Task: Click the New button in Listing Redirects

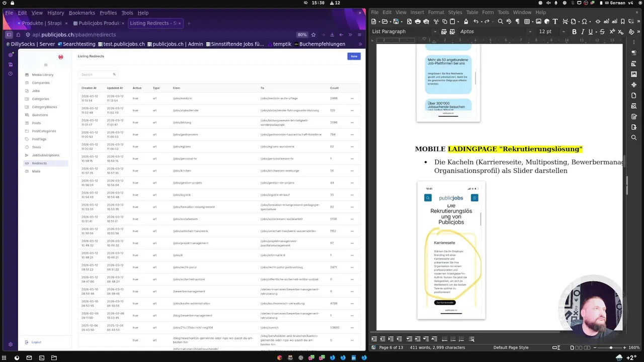Action: (x=354, y=56)
